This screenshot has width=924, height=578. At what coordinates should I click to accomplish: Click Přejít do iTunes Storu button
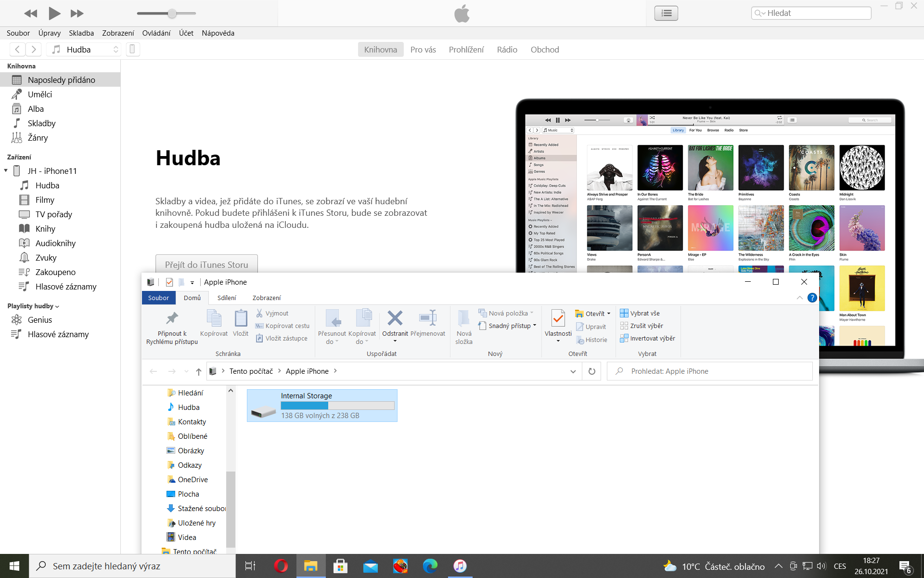click(x=206, y=264)
